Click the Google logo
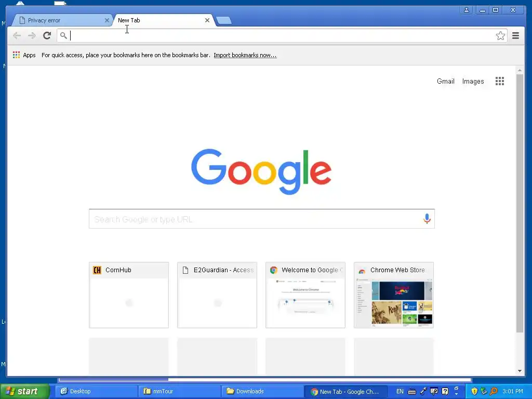Viewport: 532px width, 399px height. tap(261, 171)
